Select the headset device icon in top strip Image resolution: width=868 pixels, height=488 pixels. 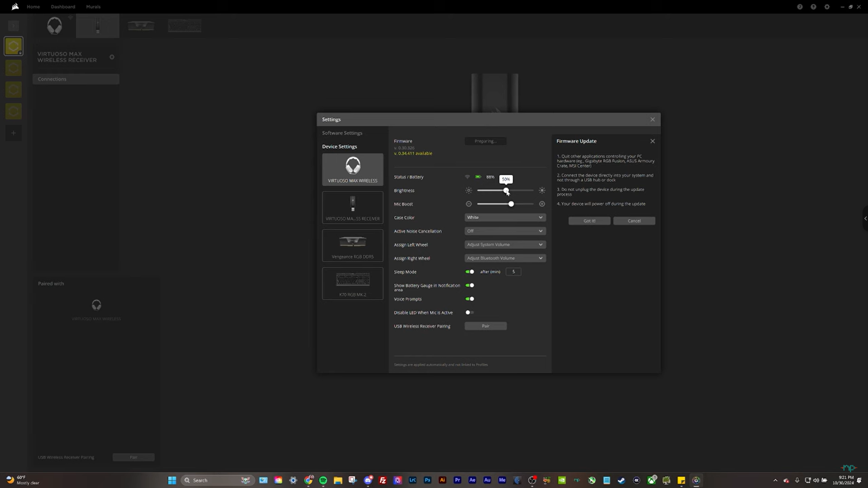(54, 26)
